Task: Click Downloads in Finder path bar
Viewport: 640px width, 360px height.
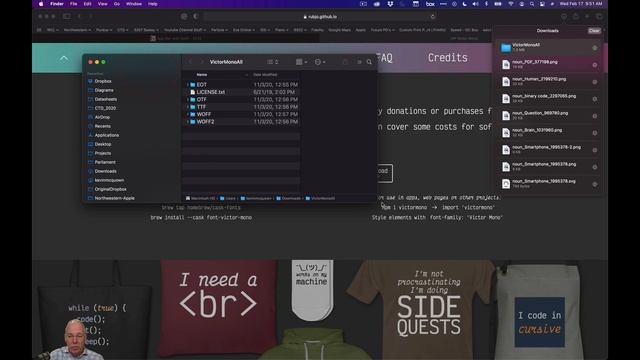Action: tap(289, 198)
